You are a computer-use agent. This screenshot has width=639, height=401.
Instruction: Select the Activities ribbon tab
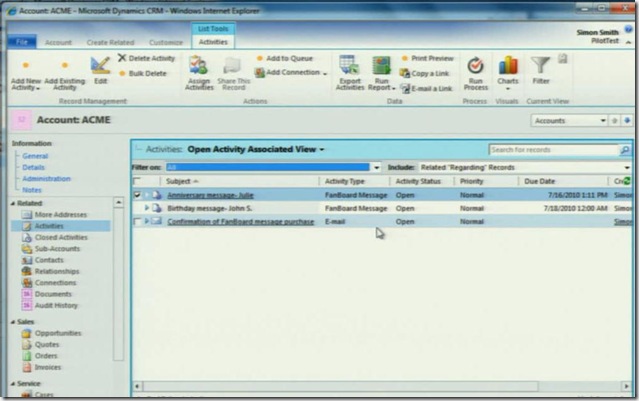pos(213,42)
